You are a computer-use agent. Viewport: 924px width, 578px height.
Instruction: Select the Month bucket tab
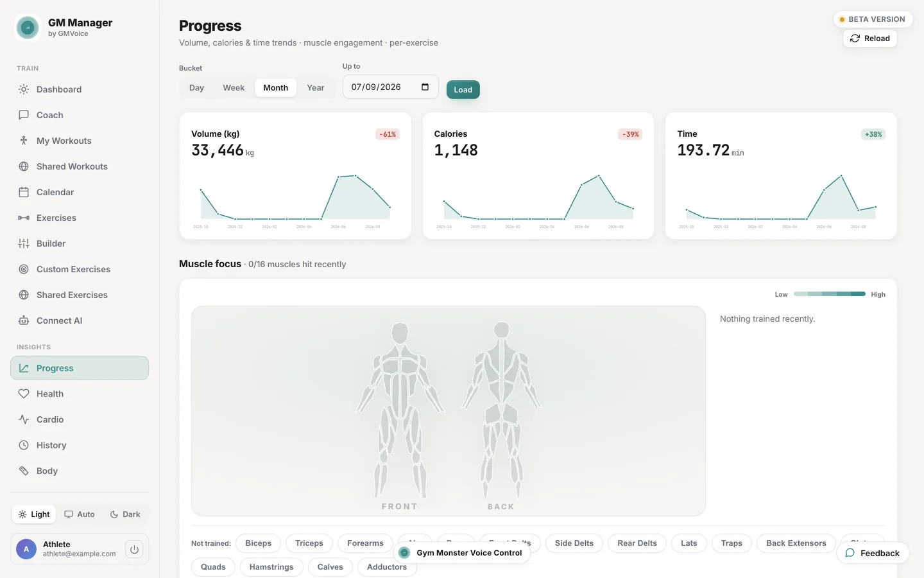(x=276, y=88)
